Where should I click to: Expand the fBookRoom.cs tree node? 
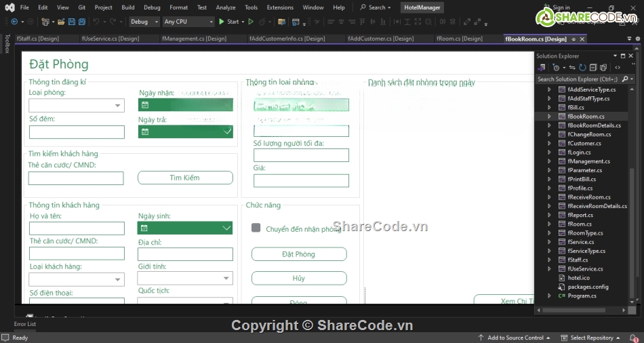pos(549,116)
